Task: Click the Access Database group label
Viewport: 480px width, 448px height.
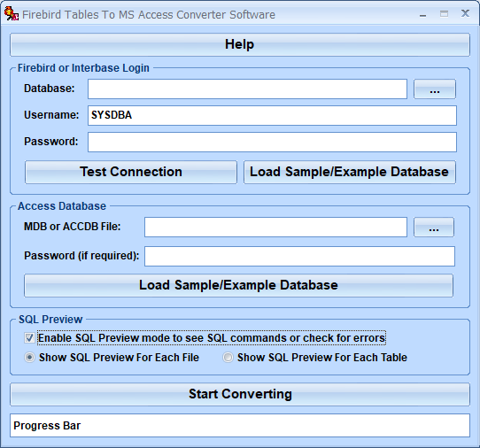Action: [x=62, y=206]
